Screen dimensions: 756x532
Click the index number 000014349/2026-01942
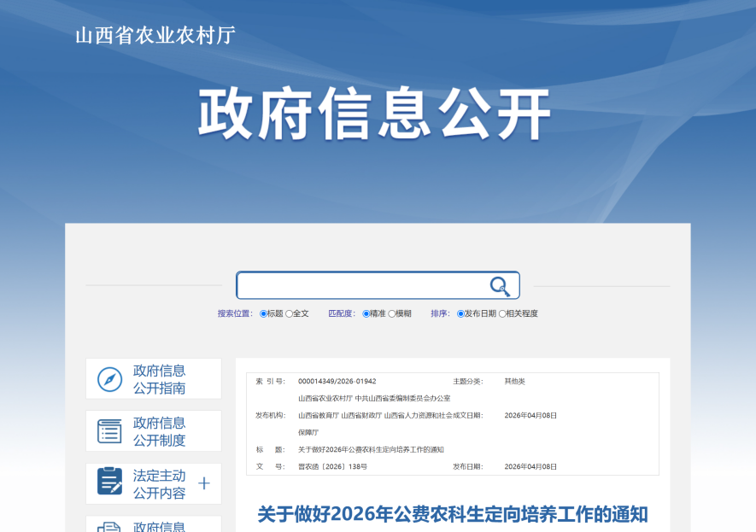point(337,381)
